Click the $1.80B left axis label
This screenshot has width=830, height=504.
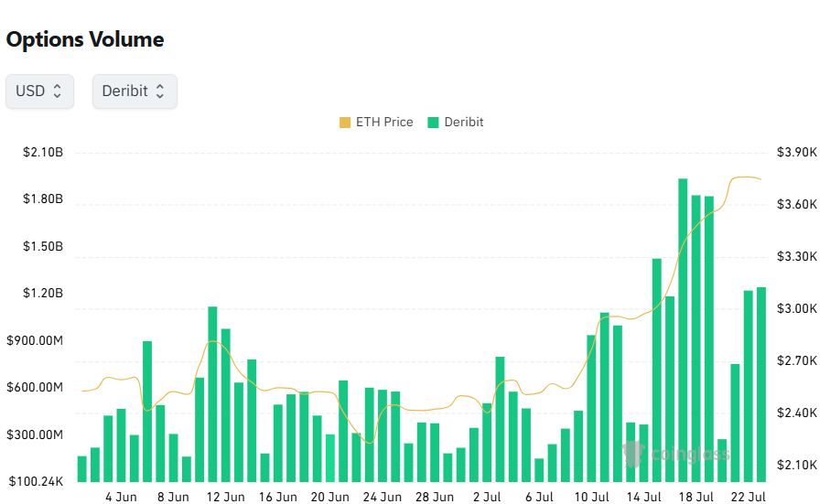click(43, 198)
